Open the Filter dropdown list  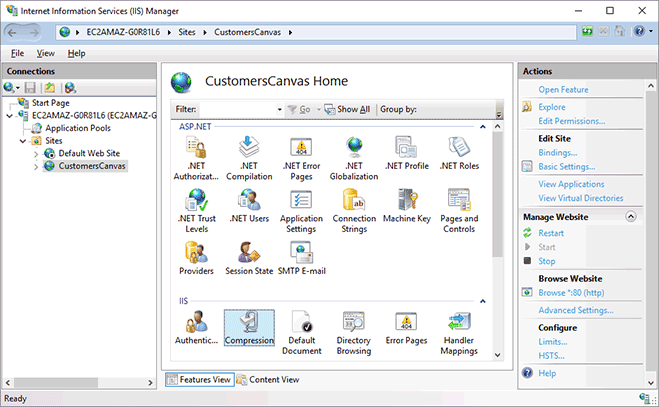[x=279, y=110]
